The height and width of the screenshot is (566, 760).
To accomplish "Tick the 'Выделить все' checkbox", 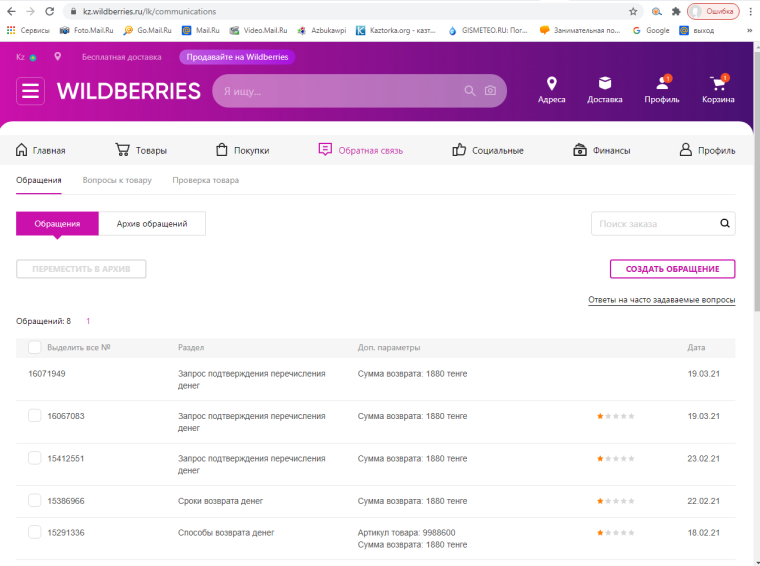I will 34,347.
